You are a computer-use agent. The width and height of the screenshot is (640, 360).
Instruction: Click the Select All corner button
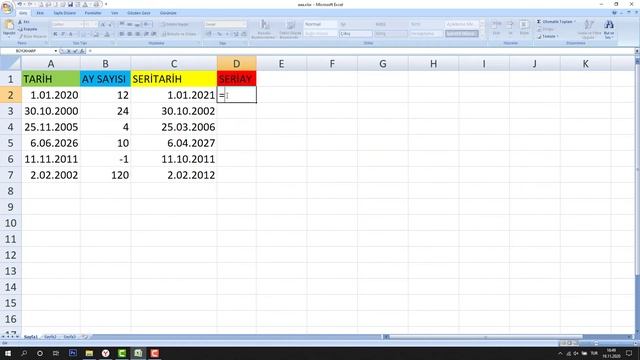(10, 64)
